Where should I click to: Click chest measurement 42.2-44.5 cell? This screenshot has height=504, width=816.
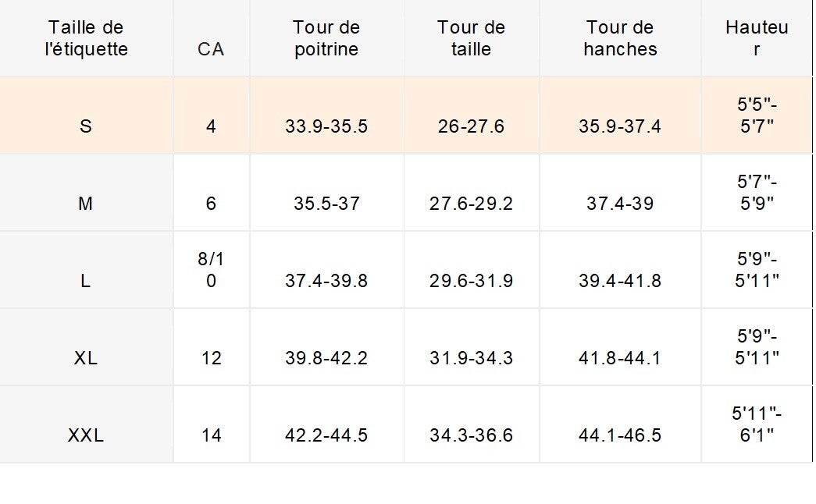[x=326, y=435]
